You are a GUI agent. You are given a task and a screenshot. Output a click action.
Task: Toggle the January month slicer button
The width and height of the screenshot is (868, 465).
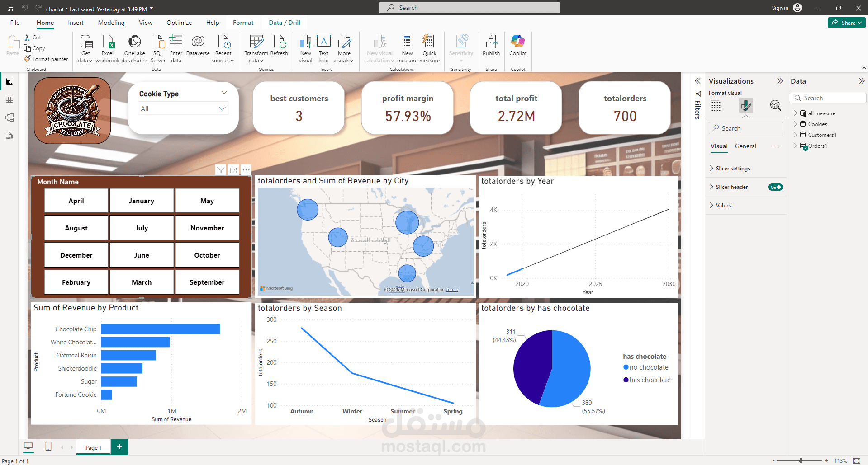[142, 201]
